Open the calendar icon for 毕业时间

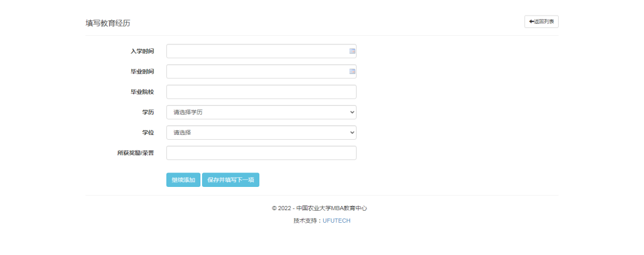click(352, 72)
